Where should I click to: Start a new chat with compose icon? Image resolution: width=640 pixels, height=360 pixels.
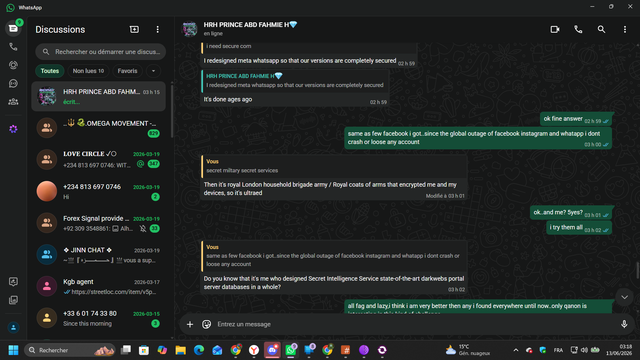[134, 29]
